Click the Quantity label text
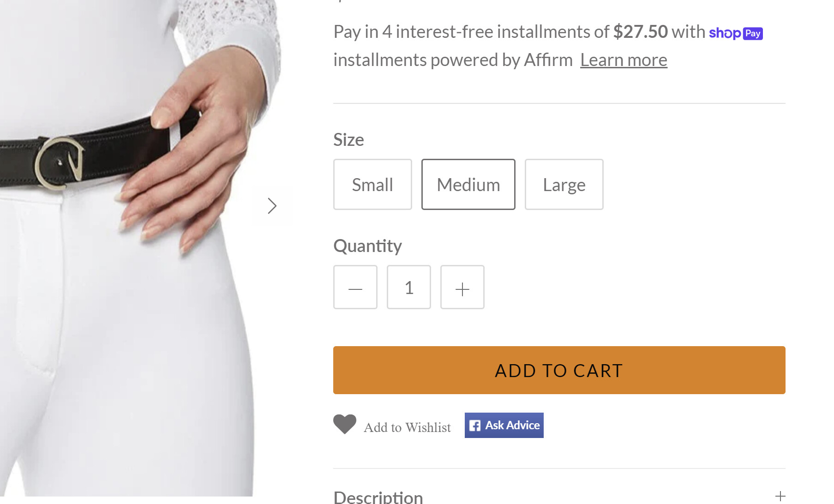The width and height of the screenshot is (834, 504). pos(367,246)
